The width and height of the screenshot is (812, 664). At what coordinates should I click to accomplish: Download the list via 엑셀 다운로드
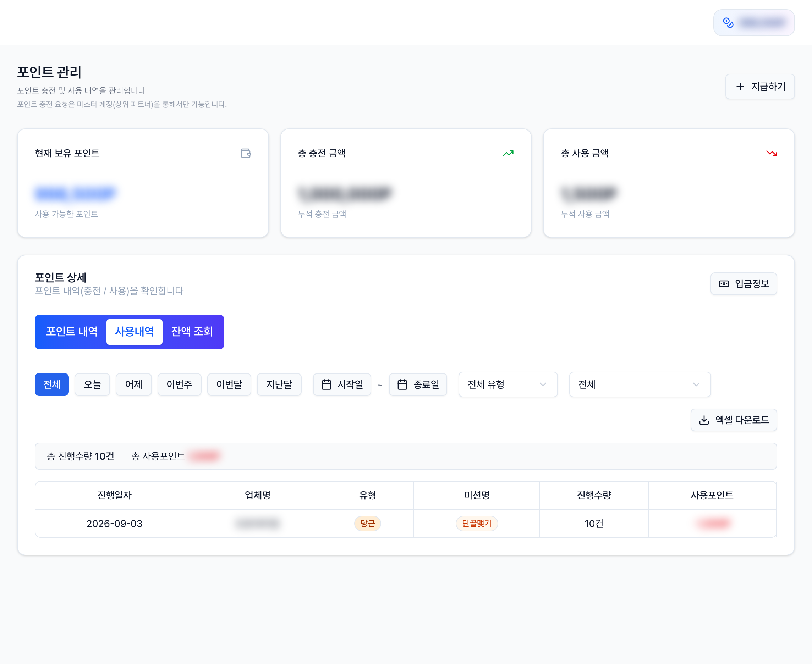734,420
